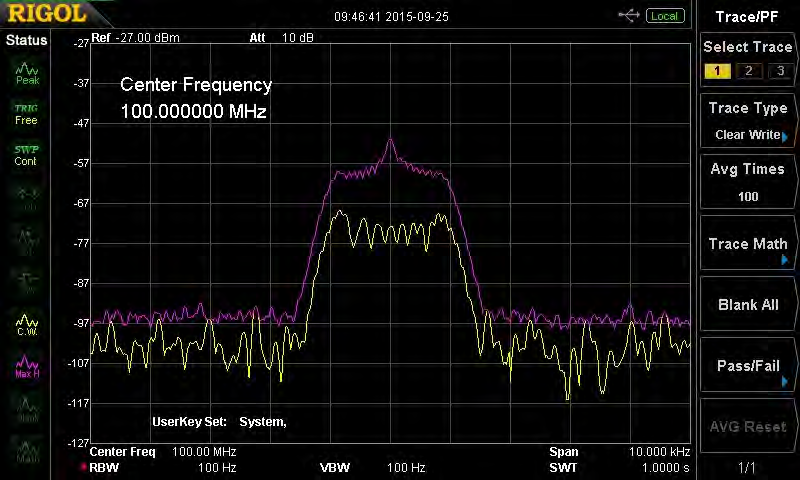The width and height of the screenshot is (800, 480).
Task: Click the Trace/PF menu title
Action: click(x=747, y=17)
